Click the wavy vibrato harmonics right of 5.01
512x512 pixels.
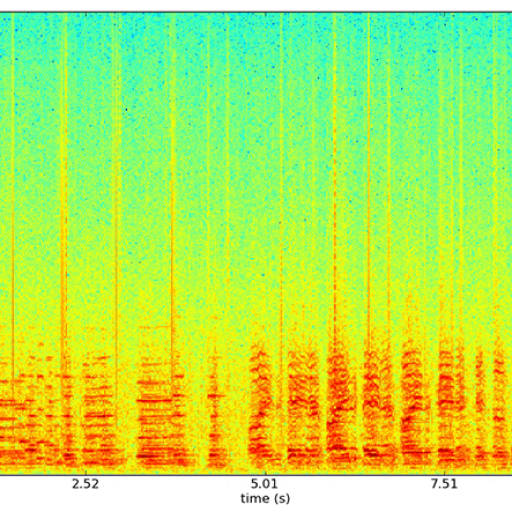303,403
